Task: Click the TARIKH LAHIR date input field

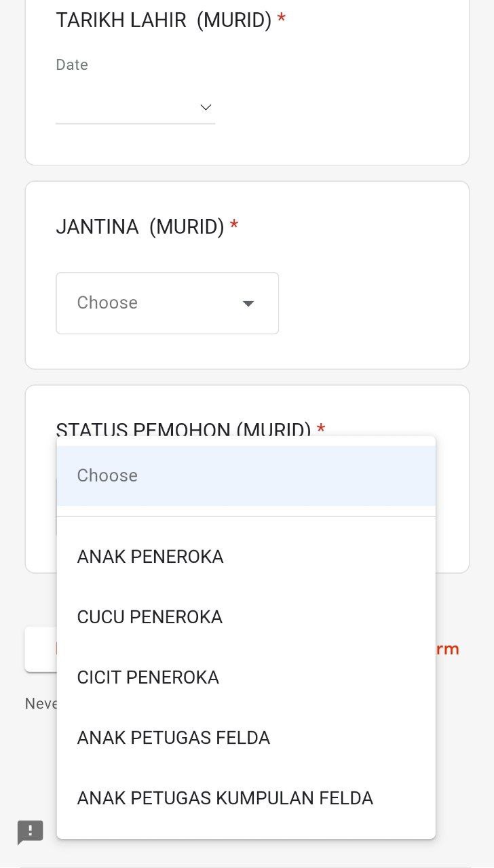Action: (x=129, y=107)
